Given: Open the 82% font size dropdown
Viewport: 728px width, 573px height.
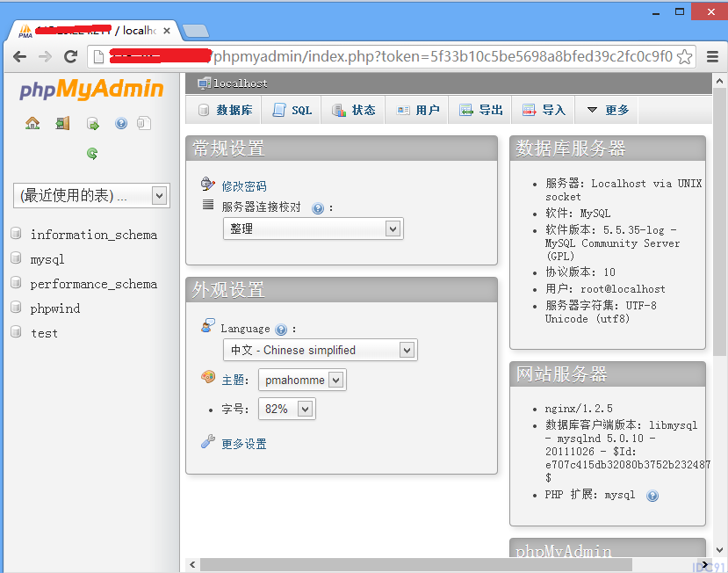Looking at the screenshot, I should click(x=287, y=409).
